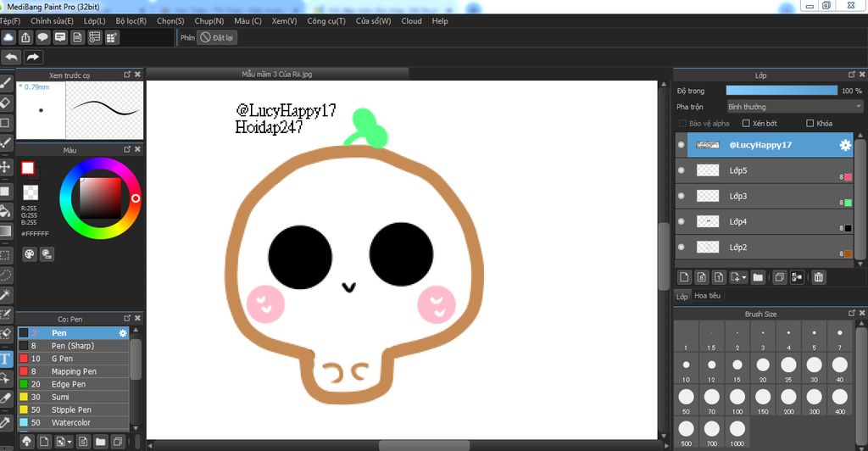Image resolution: width=868 pixels, height=451 pixels.
Task: Click the foreground white color swatch
Action: (x=28, y=168)
